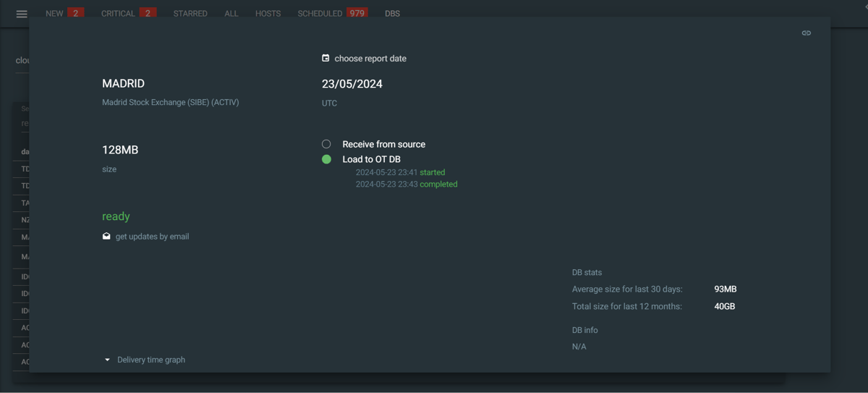Click the SCHEDULED 979 count badge

pos(357,13)
